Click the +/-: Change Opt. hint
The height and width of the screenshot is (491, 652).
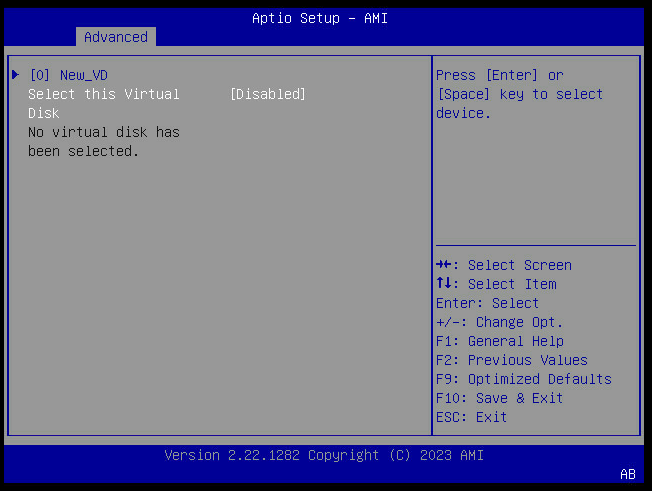coord(499,322)
